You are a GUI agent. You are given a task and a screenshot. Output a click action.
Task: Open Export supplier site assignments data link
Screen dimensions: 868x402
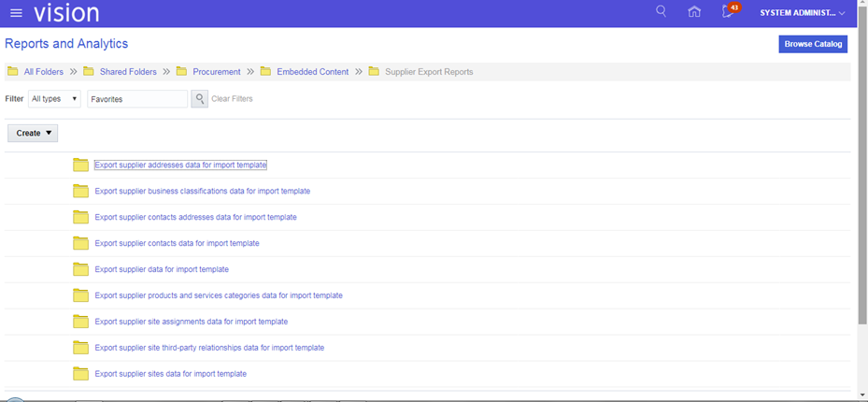click(192, 322)
